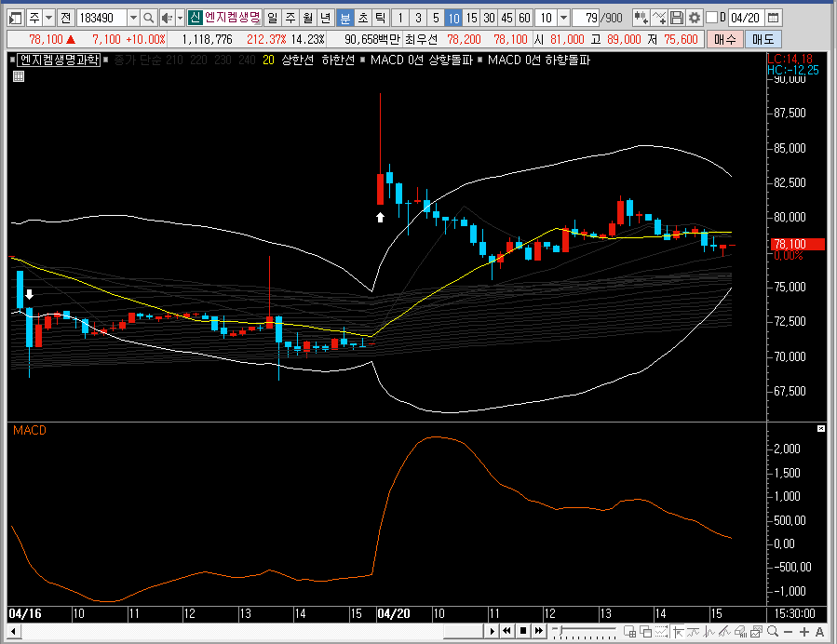Click the dashed chart region icon
837x644 pixels.
pos(662,632)
